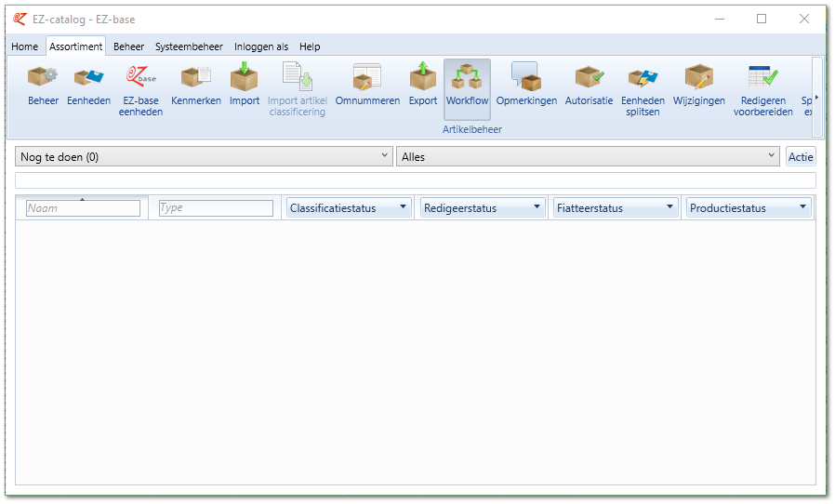Minimize the EZ-catalog window
Screen dimensions: 835x504
click(720, 20)
